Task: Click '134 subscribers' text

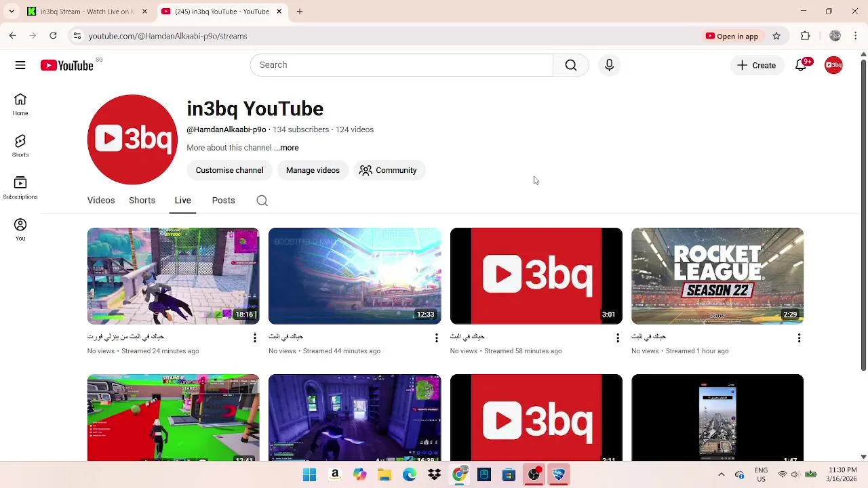Action: [x=300, y=129]
